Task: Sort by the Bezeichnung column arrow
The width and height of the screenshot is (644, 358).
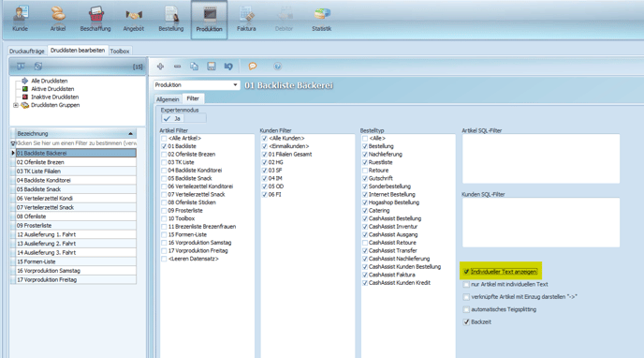Action: (130, 134)
